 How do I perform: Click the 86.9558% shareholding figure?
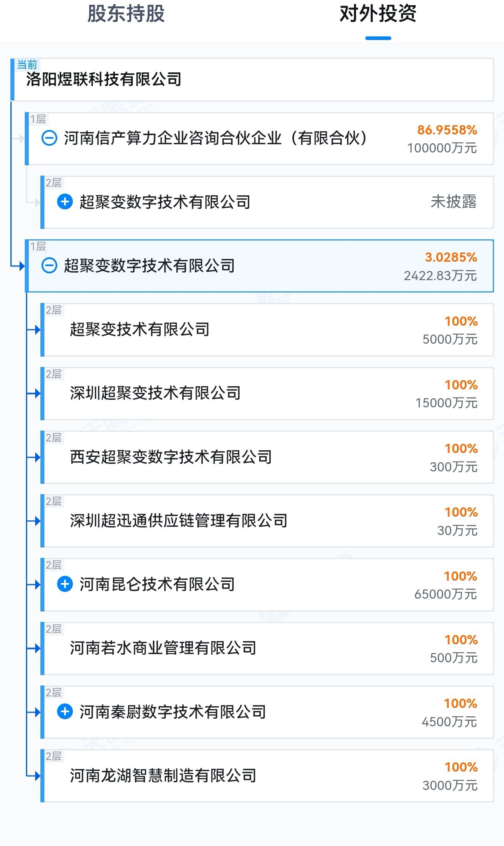(447, 130)
